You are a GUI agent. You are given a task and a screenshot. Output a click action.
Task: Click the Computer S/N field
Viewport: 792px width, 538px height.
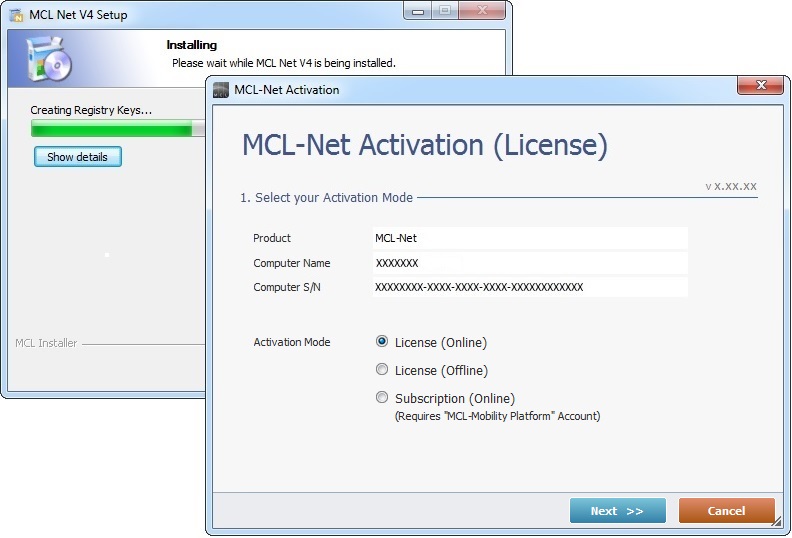coord(530,287)
